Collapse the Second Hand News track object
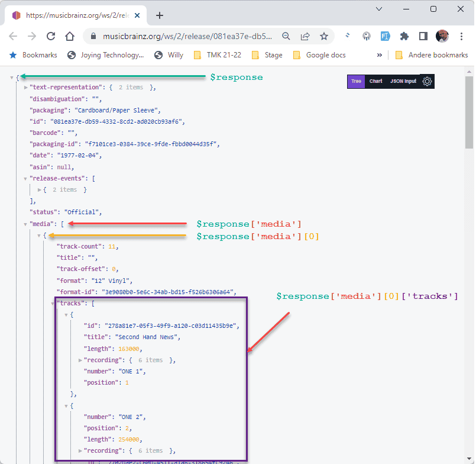The height and width of the screenshot is (464, 476). point(66,315)
